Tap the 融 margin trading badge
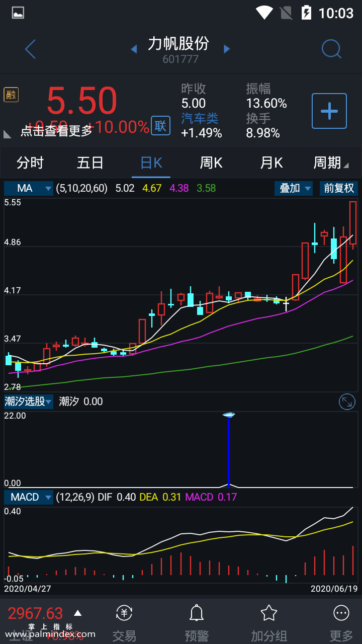Image resolution: width=362 pixels, height=644 pixels. (x=11, y=95)
